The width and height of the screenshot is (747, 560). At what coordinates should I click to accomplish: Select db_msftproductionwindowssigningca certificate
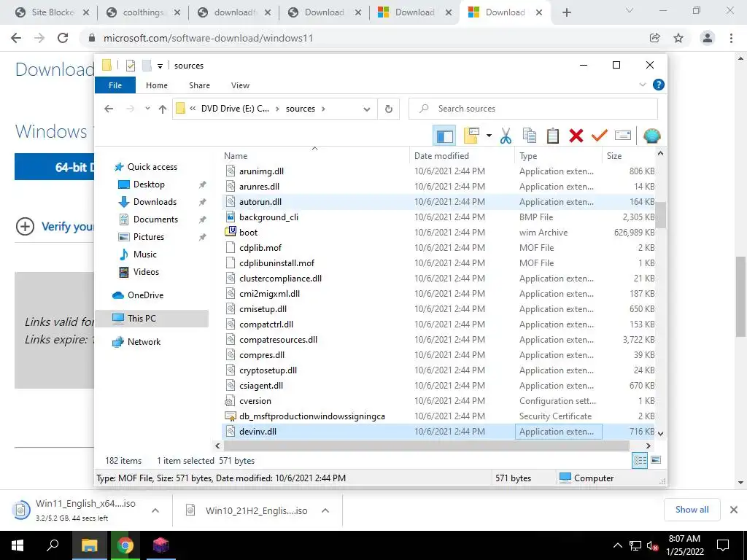(x=438, y=416)
